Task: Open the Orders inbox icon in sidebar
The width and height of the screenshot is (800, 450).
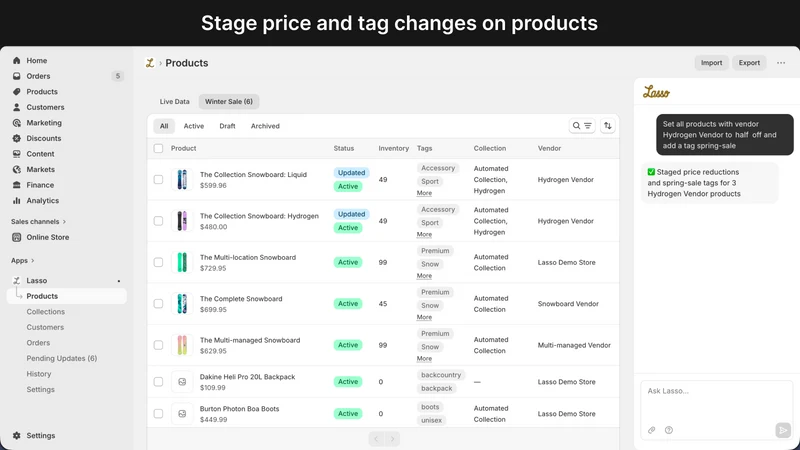Action: coord(16,76)
